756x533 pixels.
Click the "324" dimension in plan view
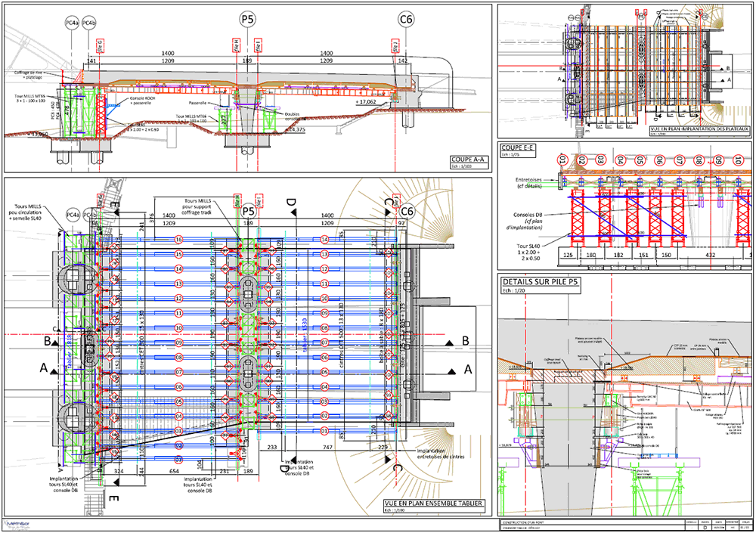(x=118, y=470)
